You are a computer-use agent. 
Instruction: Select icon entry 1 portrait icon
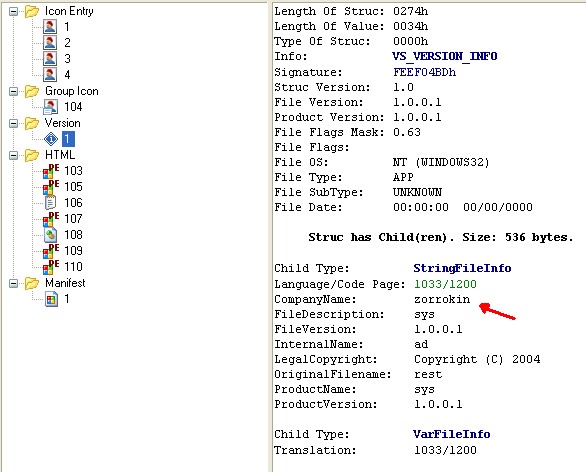50,27
